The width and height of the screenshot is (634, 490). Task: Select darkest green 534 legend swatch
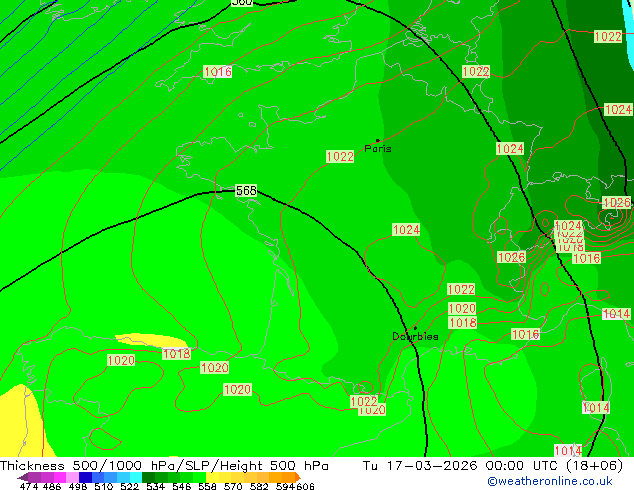point(148,477)
